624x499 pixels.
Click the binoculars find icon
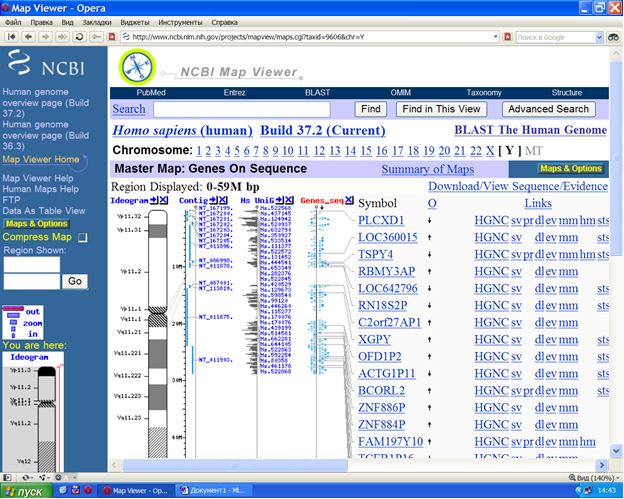pos(613,37)
